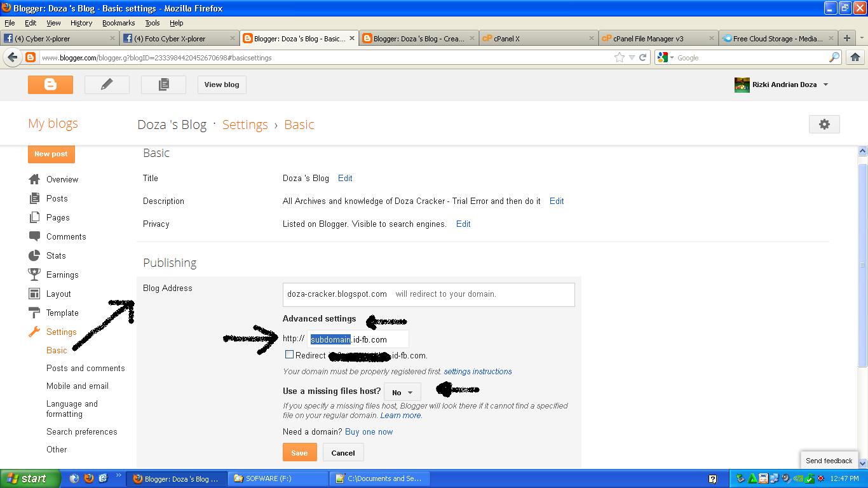Open settings instructions link

click(478, 371)
